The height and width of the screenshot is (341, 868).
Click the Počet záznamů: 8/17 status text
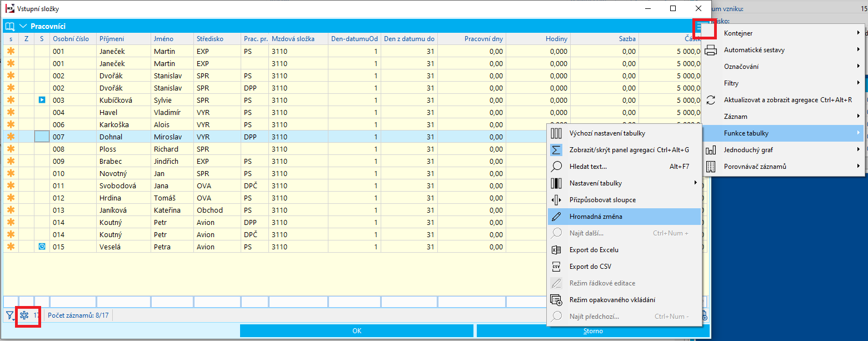78,315
